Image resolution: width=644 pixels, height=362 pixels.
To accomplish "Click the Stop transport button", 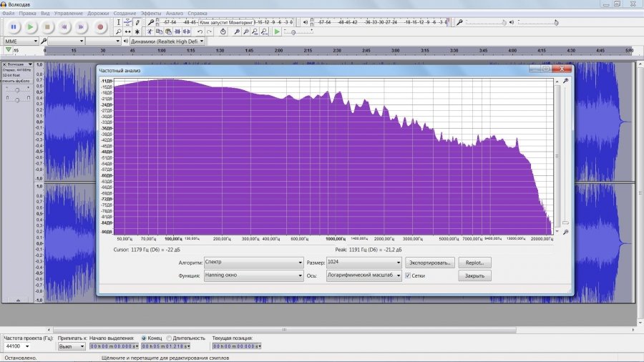I will pos(48,26).
